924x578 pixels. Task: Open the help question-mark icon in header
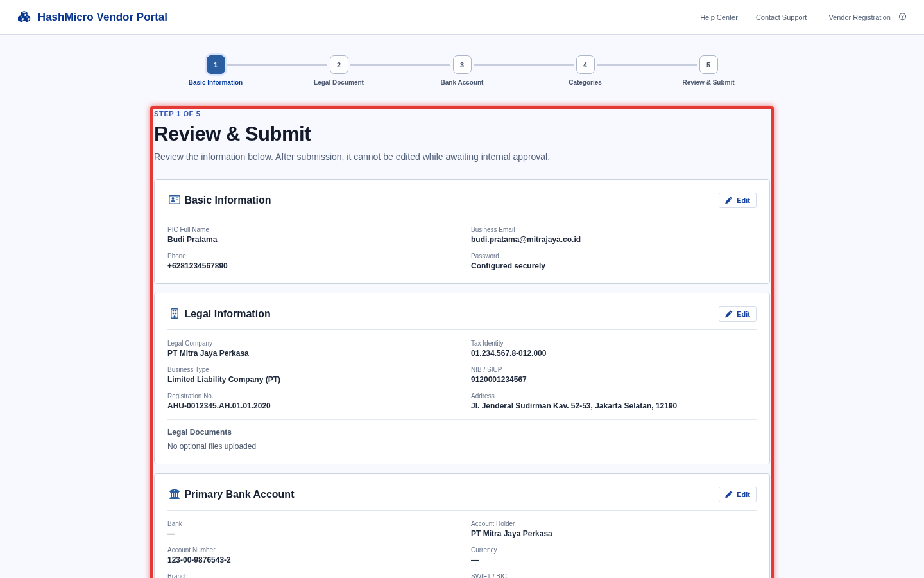pyautogui.click(x=902, y=17)
